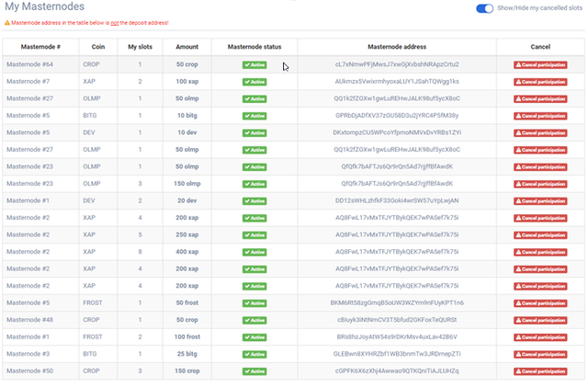Cancel participation in Masternode #1 FROST
Viewport: 588px width, 387px height.
click(x=540, y=337)
